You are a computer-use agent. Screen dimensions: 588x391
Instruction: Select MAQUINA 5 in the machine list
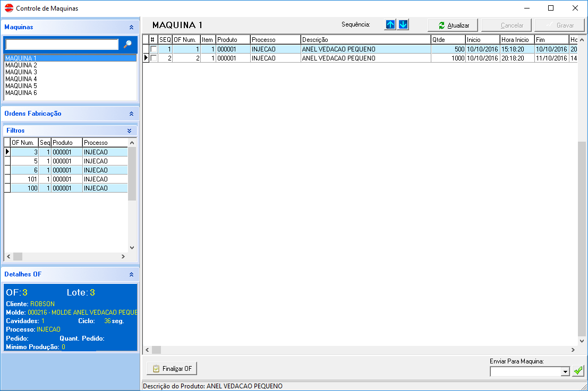point(21,86)
